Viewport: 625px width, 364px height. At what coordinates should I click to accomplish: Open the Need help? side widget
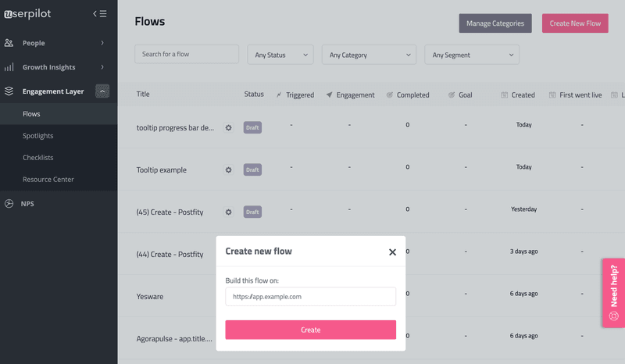[x=613, y=293]
